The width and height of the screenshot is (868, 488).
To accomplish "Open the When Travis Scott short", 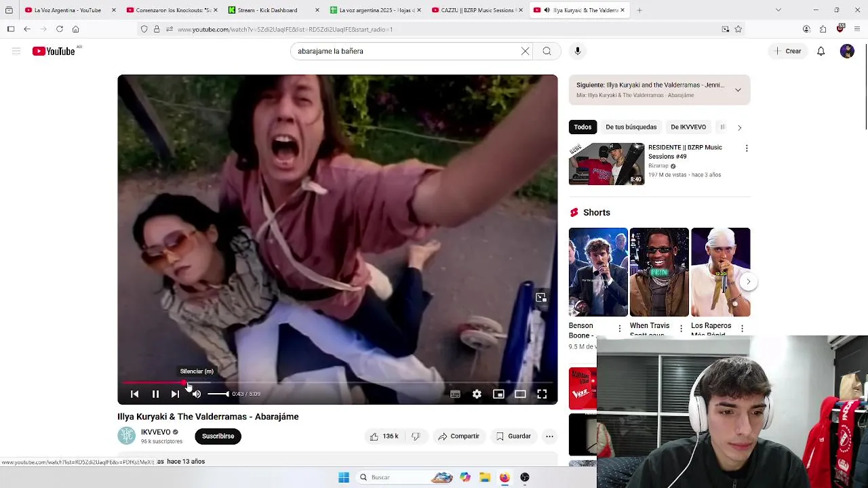I will 659,272.
